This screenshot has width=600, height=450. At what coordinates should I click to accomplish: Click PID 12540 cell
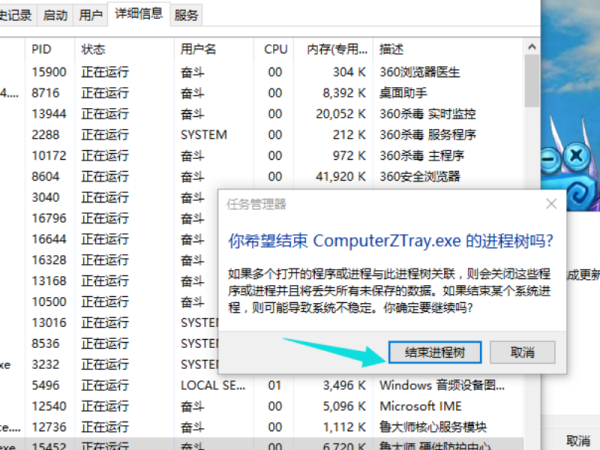pyautogui.click(x=49, y=406)
